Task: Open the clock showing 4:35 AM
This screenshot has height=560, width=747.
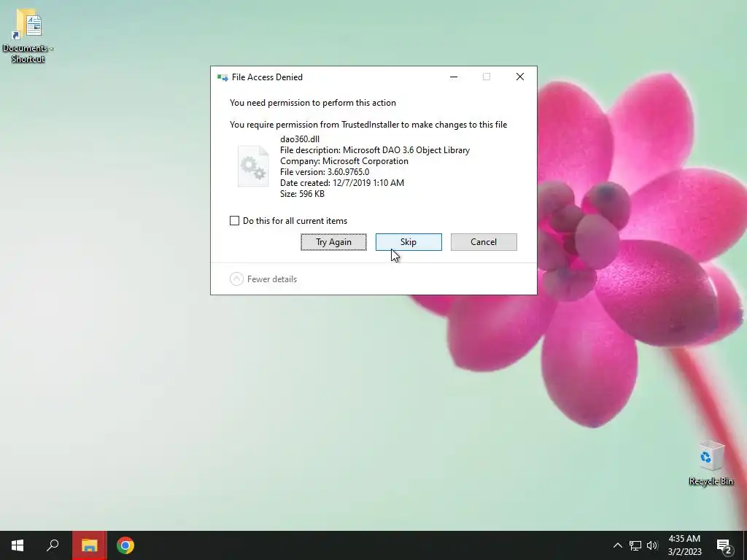Action: 684,545
